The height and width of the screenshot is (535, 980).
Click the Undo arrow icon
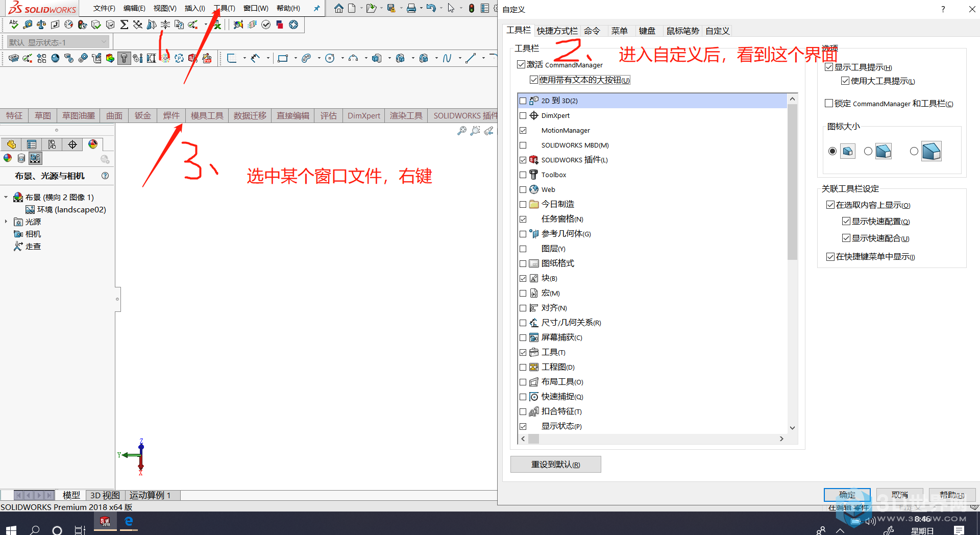[431, 8]
